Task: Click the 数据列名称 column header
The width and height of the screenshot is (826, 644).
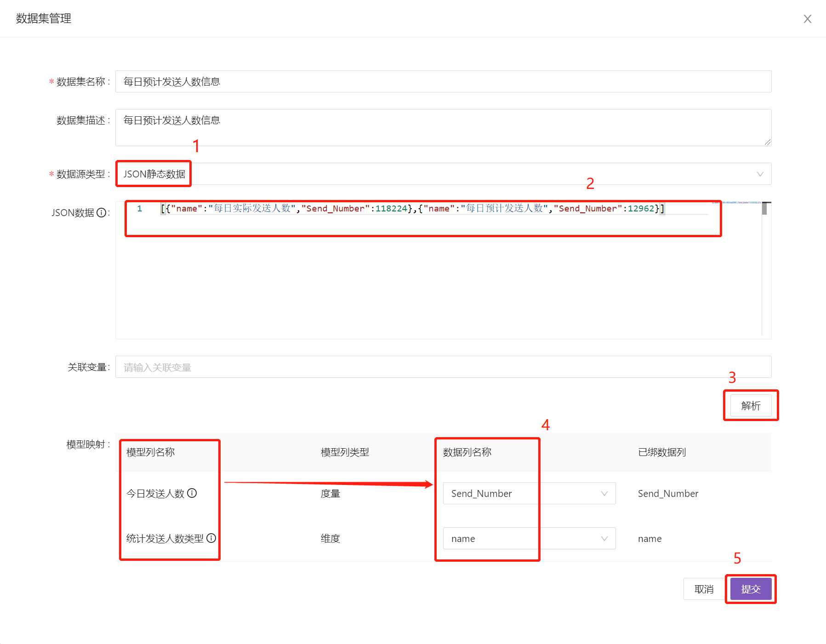Action: click(467, 452)
